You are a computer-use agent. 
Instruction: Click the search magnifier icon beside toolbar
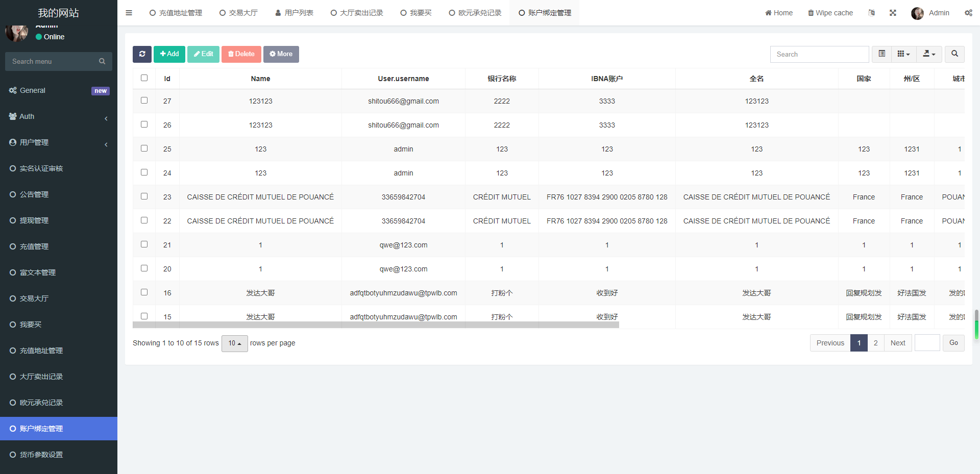(x=953, y=54)
